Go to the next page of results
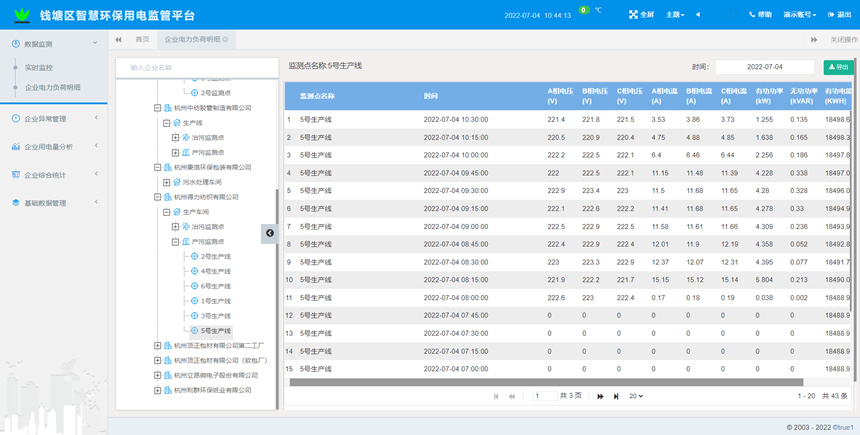 600,397
